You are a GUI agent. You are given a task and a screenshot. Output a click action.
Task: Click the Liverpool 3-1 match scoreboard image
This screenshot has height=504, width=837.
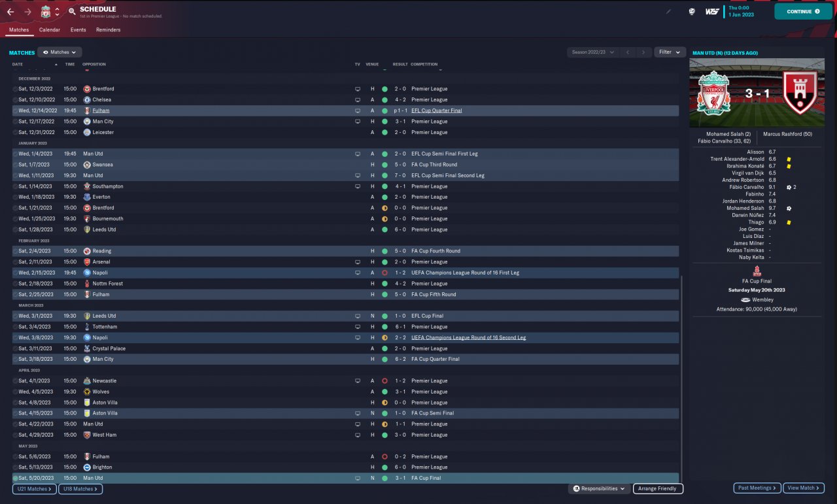point(757,93)
